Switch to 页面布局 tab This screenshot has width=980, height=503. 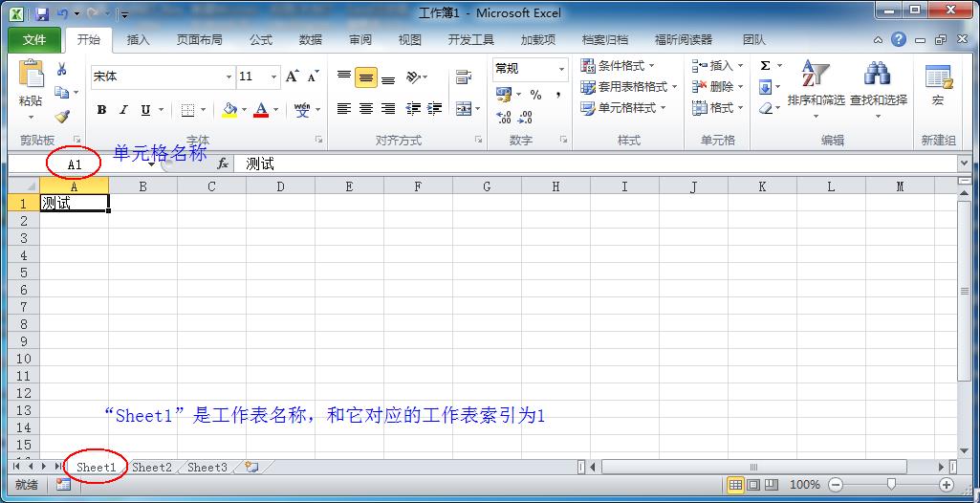[199, 40]
